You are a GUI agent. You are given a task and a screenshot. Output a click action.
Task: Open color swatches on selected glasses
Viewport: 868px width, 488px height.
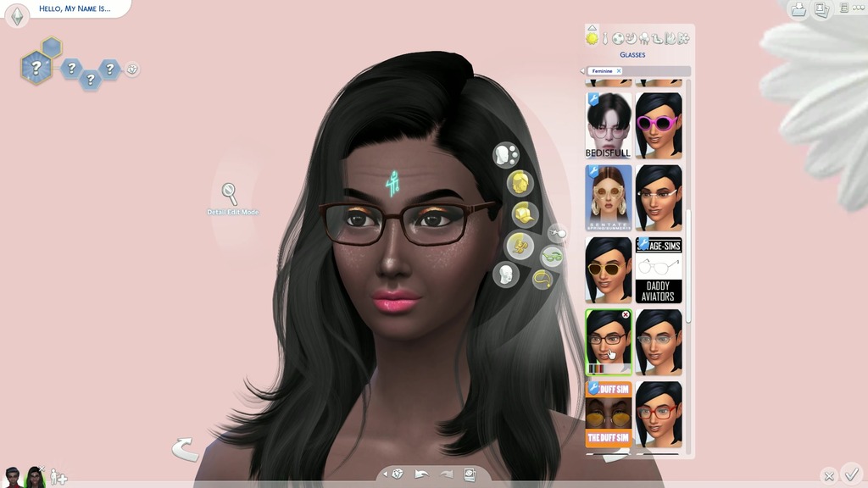click(596, 369)
